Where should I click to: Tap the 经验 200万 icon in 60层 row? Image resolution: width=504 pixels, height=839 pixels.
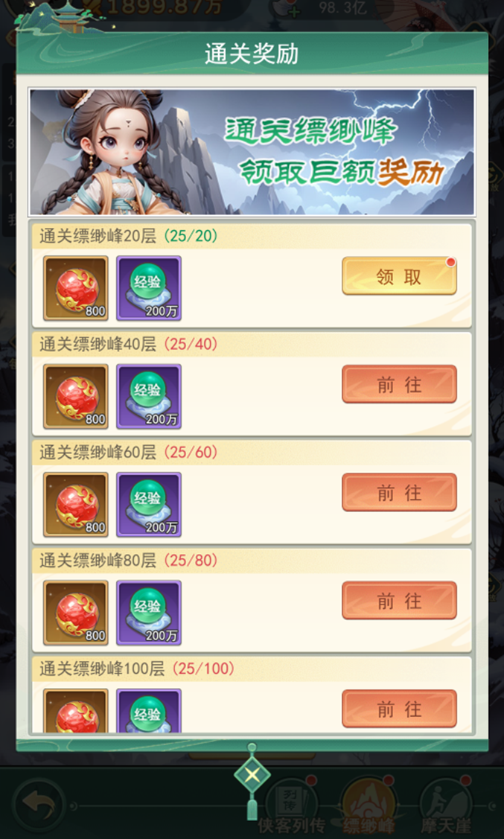pyautogui.click(x=149, y=505)
